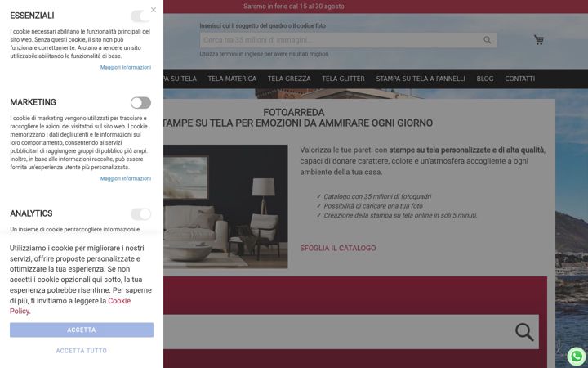Screen dimensions: 588x368
Task: Click the SFOGLIA IL CATALOGO link
Action: [x=338, y=249]
